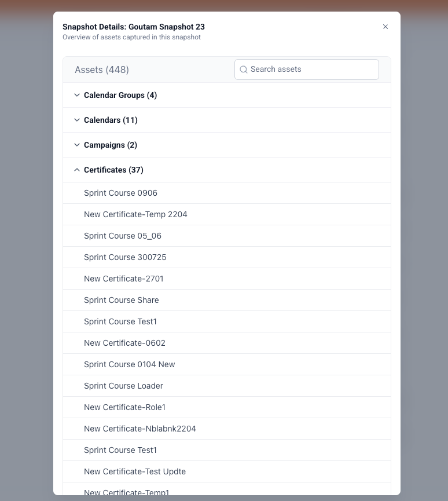Select New Certificate-Temp 2204 item

[135, 214]
